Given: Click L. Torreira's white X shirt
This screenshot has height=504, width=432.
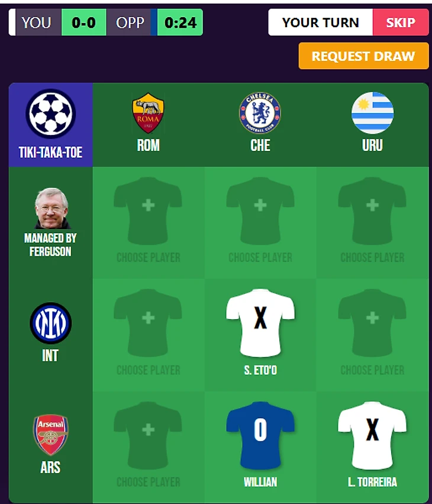Looking at the screenshot, I should 372,435.
